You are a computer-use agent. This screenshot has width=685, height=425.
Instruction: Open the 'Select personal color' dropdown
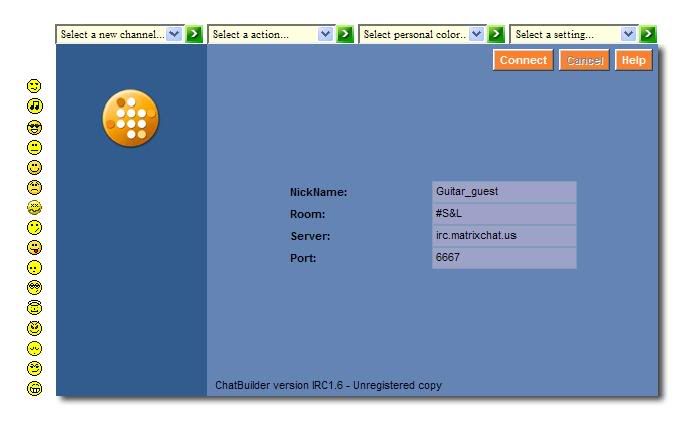click(x=422, y=34)
